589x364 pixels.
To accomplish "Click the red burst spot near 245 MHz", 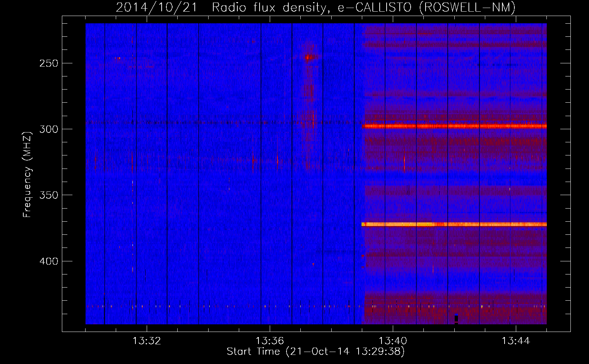I will click(x=309, y=57).
